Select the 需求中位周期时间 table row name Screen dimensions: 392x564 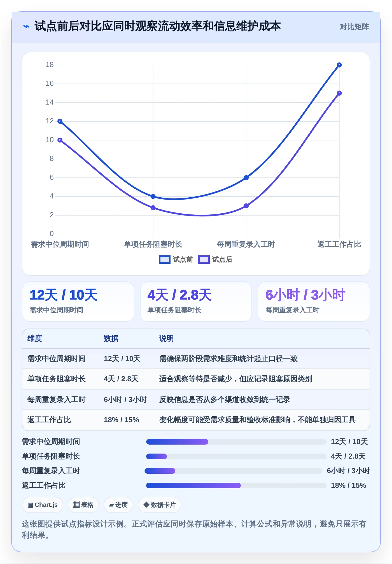pyautogui.click(x=56, y=359)
